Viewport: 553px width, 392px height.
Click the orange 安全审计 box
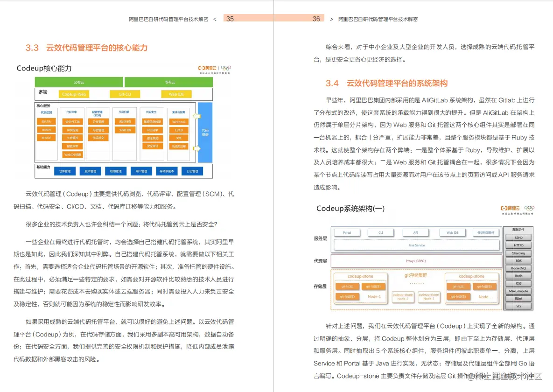(152, 146)
